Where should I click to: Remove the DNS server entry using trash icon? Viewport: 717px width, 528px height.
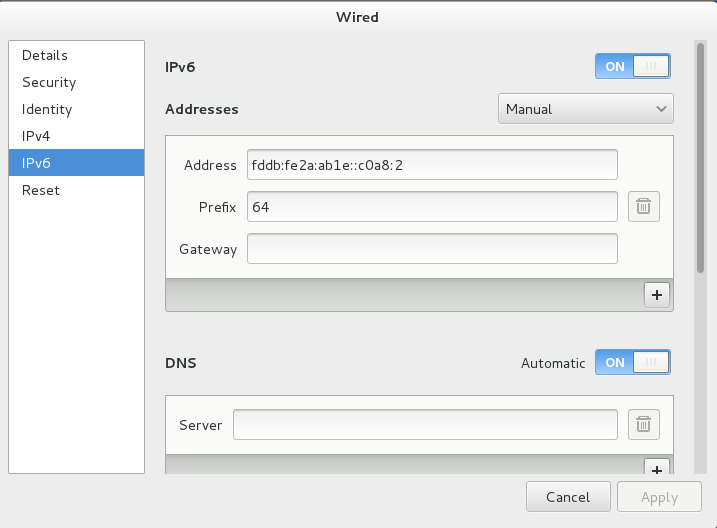[643, 424]
